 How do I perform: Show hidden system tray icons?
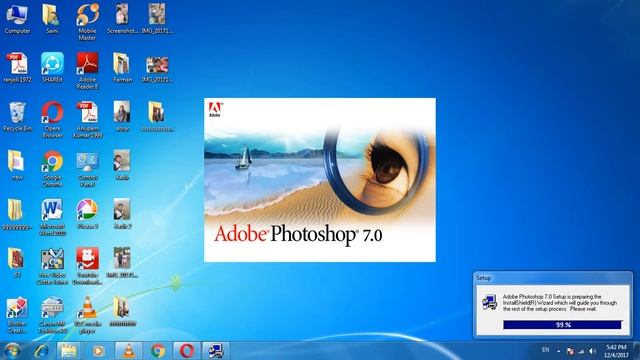pyautogui.click(x=558, y=351)
